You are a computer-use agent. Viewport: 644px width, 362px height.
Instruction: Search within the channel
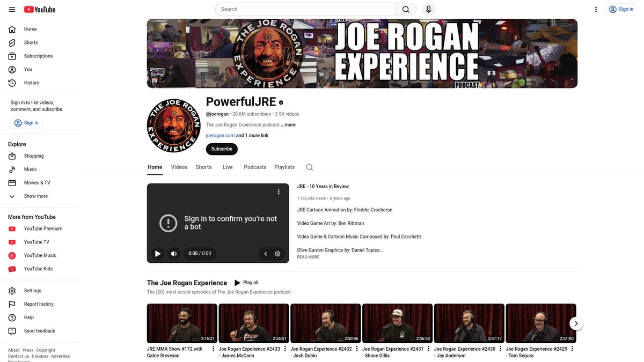310,167
